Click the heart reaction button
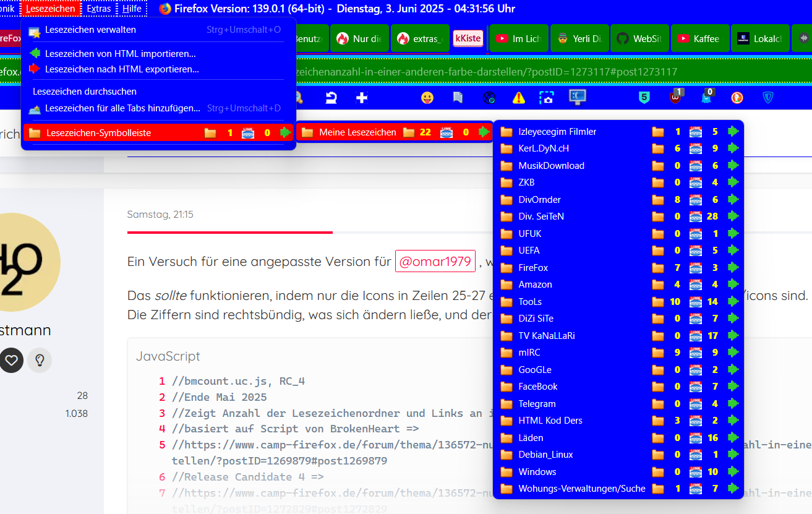 click(11, 360)
